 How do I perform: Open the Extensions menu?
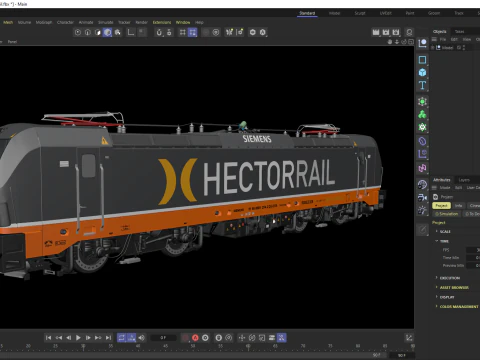[162, 22]
